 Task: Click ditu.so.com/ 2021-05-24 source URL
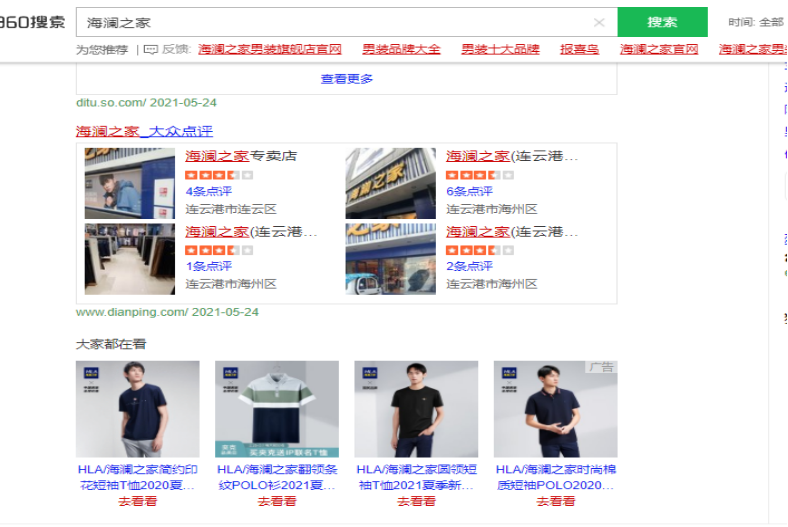click(x=146, y=102)
